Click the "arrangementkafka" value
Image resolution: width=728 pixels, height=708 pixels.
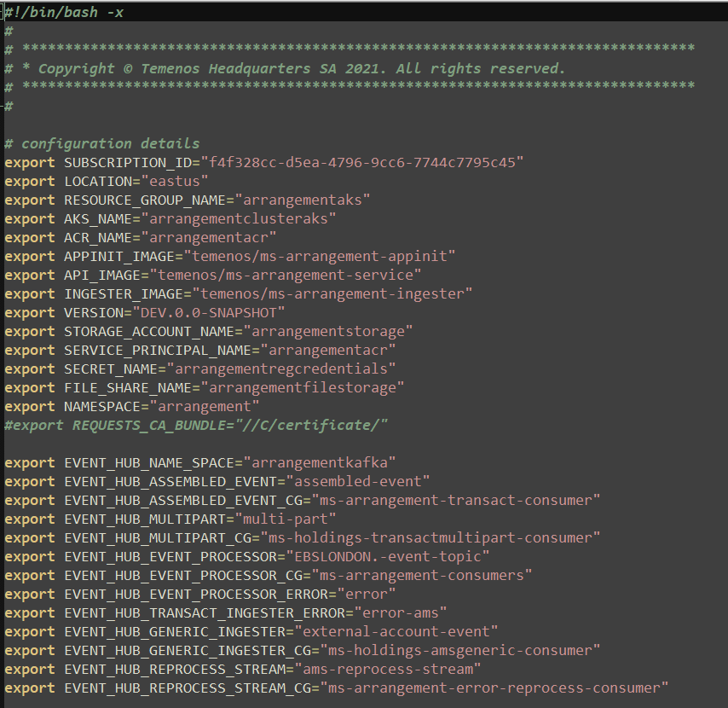click(x=320, y=462)
